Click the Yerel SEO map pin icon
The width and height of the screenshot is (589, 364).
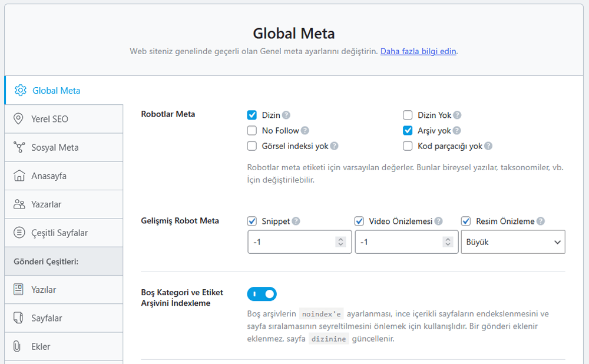18,119
